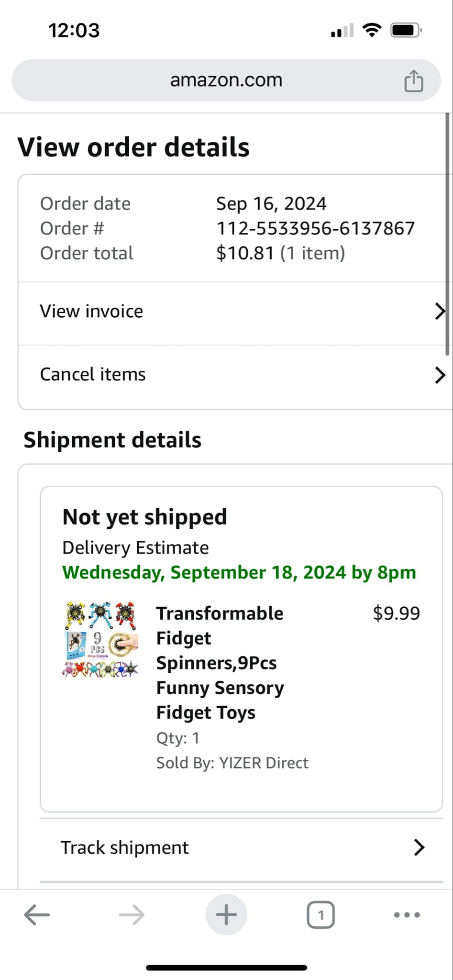This screenshot has width=453, height=980.
Task: Tap the share icon in address bar
Action: tap(413, 80)
